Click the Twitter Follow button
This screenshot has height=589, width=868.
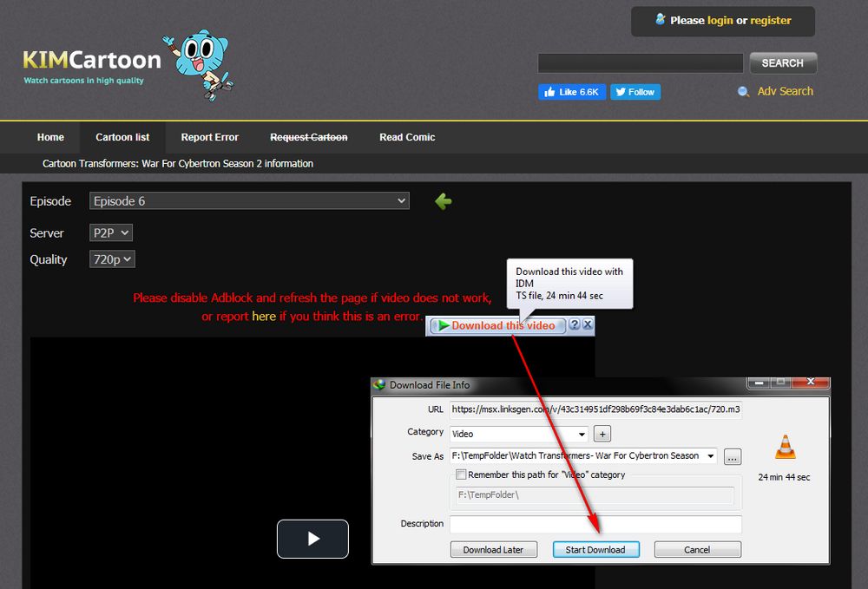[635, 92]
